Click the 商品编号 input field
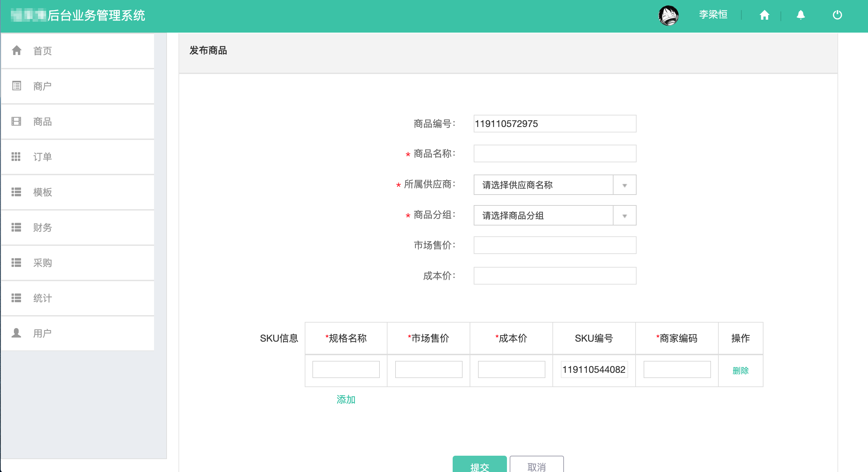This screenshot has width=868, height=472. 555,124
